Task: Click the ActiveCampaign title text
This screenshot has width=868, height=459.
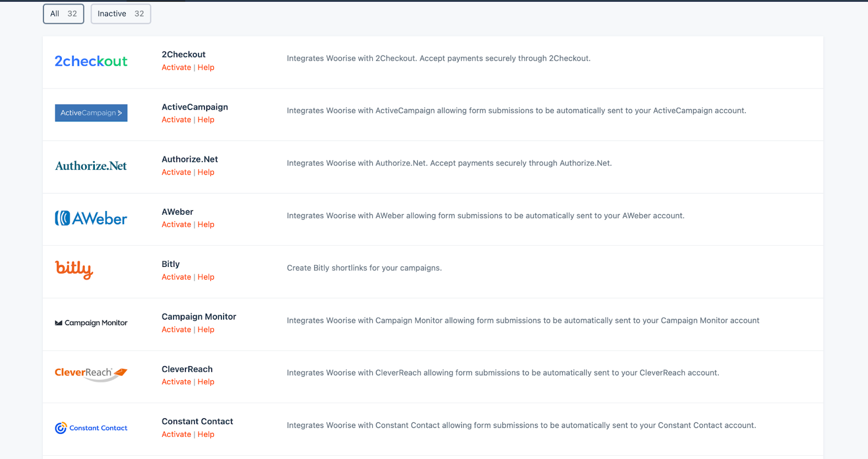Action: coord(195,107)
